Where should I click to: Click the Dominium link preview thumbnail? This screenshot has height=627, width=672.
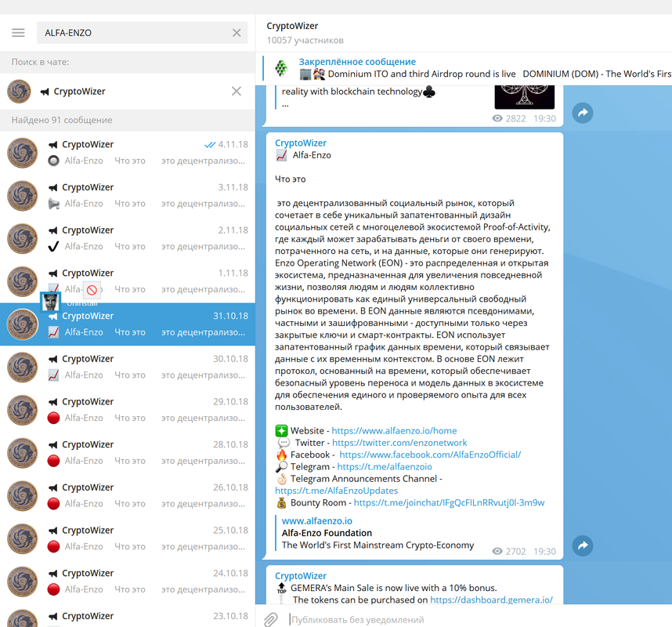point(525,97)
